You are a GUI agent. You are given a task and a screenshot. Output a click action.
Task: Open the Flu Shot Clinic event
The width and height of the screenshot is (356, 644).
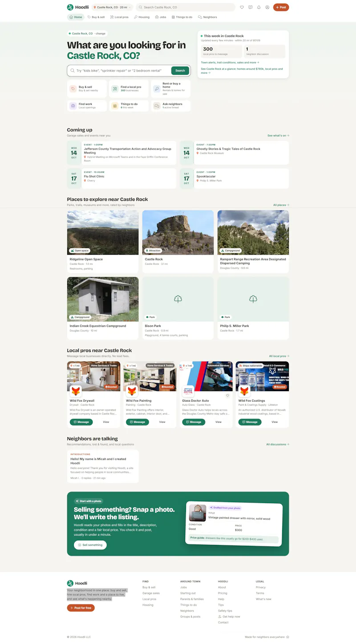121,178
